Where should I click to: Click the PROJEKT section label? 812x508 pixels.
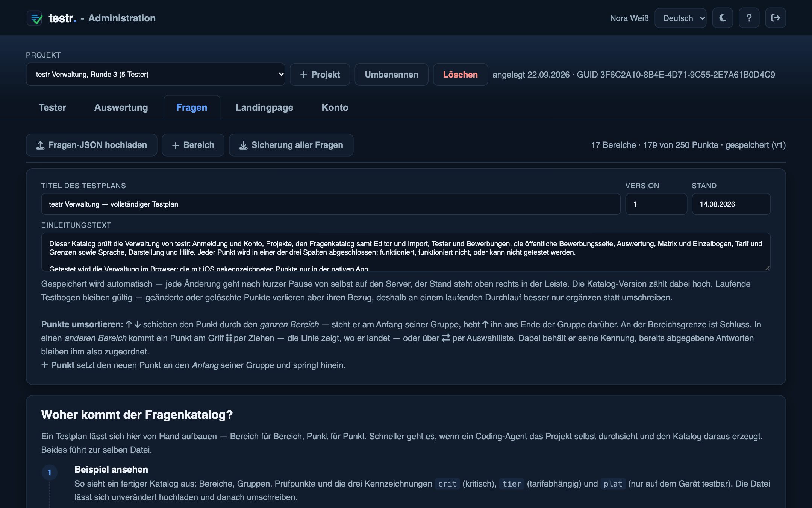(x=43, y=55)
